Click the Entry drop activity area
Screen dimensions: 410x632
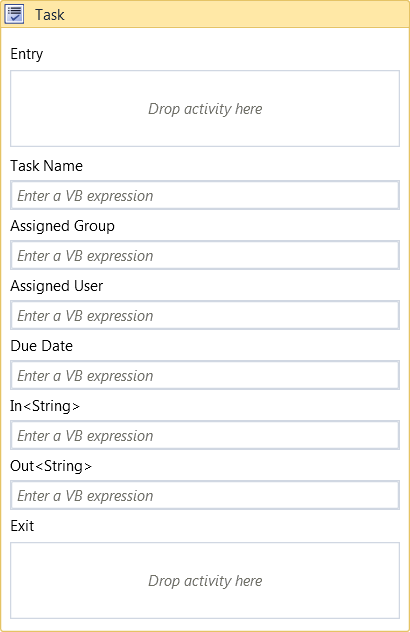click(205, 108)
